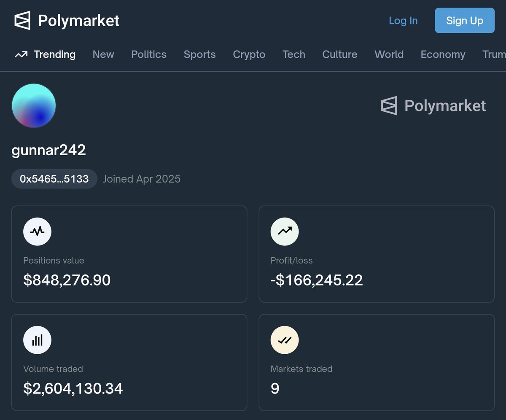Switch to the New tab
Image resolution: width=506 pixels, height=420 pixels.
click(x=103, y=54)
